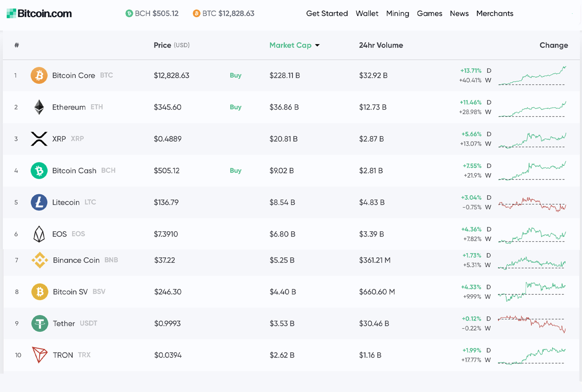
Task: Click the green BCH icon in header
Action: (129, 14)
